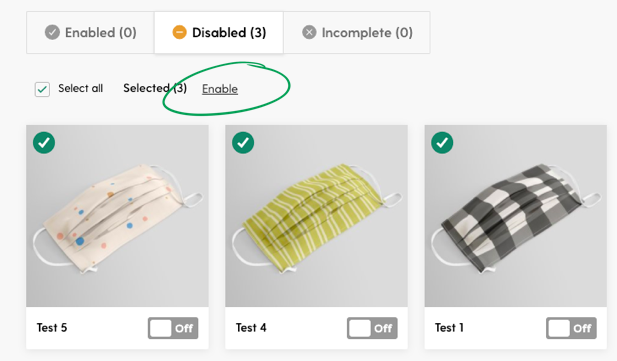Screen dimensions: 617x361
Task: Open the yellow striped face mask thumbnail
Action: (316, 216)
